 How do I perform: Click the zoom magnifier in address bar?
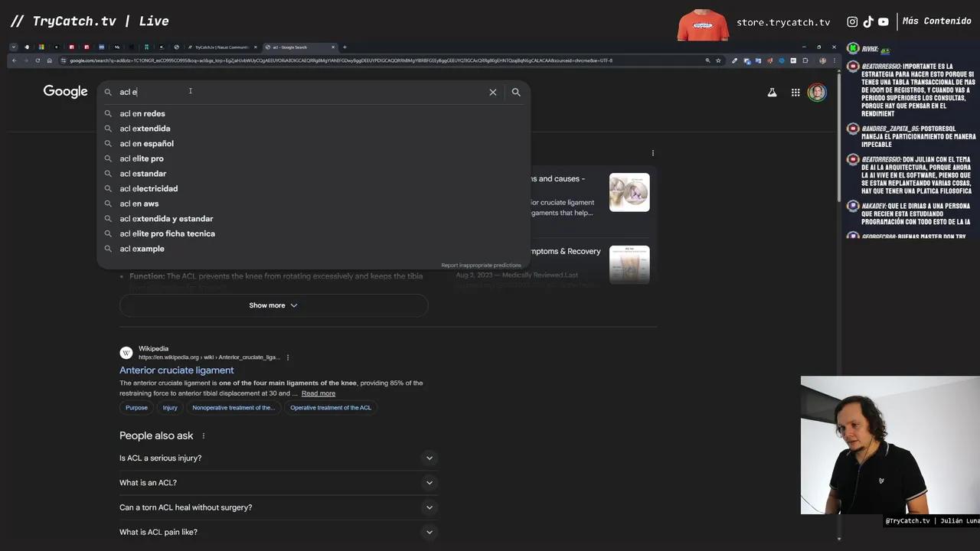[x=707, y=60]
